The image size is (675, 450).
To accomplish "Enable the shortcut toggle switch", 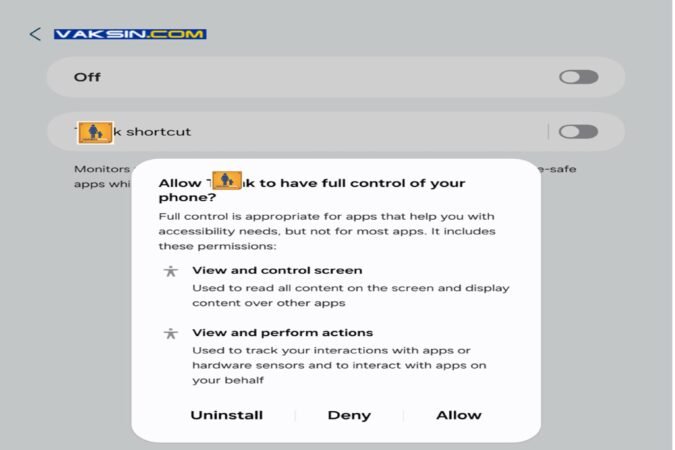I will coord(578,132).
